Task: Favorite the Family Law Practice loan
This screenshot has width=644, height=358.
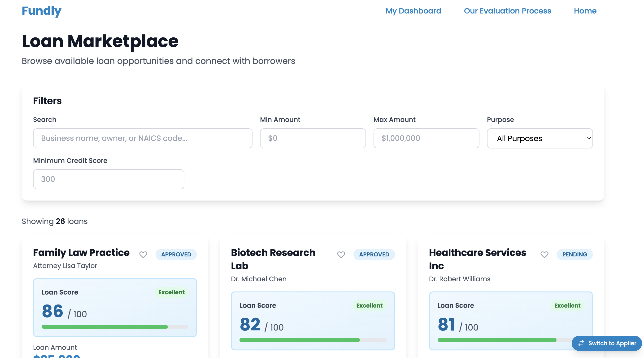Action: [x=143, y=254]
